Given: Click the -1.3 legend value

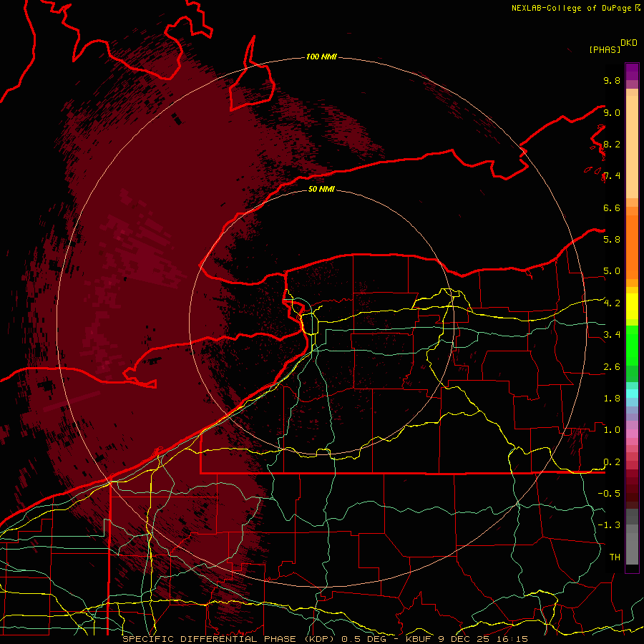Looking at the screenshot, I should tap(609, 525).
